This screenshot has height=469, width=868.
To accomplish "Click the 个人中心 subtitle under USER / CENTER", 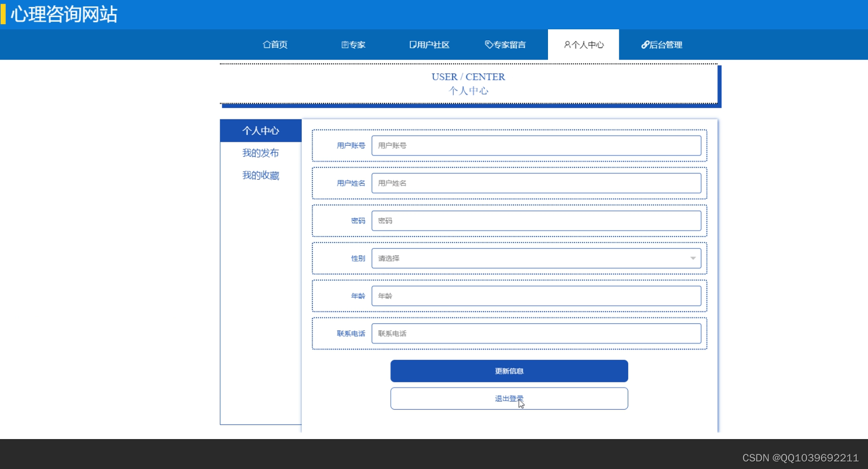I will (x=468, y=91).
